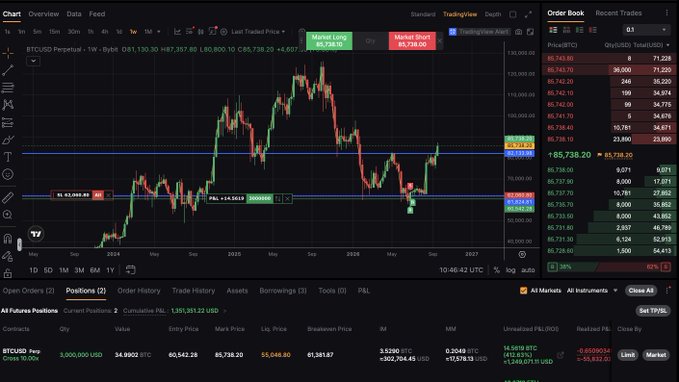Set chart range to 1Y
This screenshot has height=382, width=679.
110,270
